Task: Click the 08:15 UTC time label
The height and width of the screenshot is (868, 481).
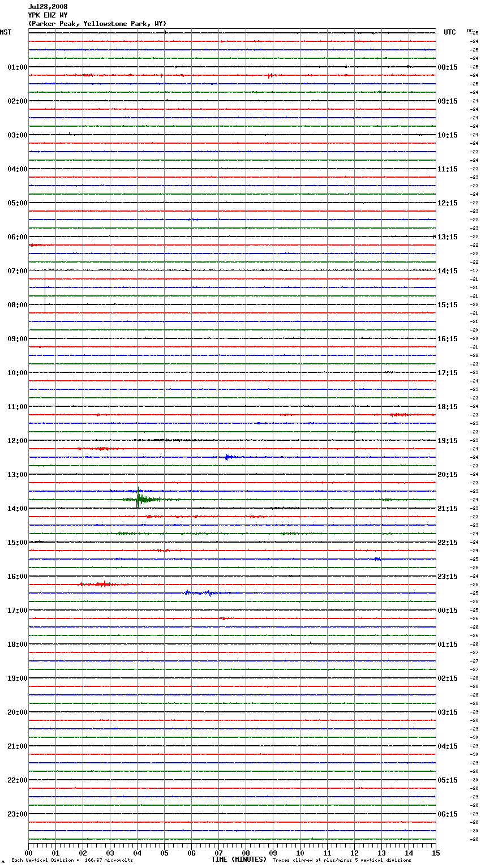Action: pyautogui.click(x=448, y=67)
